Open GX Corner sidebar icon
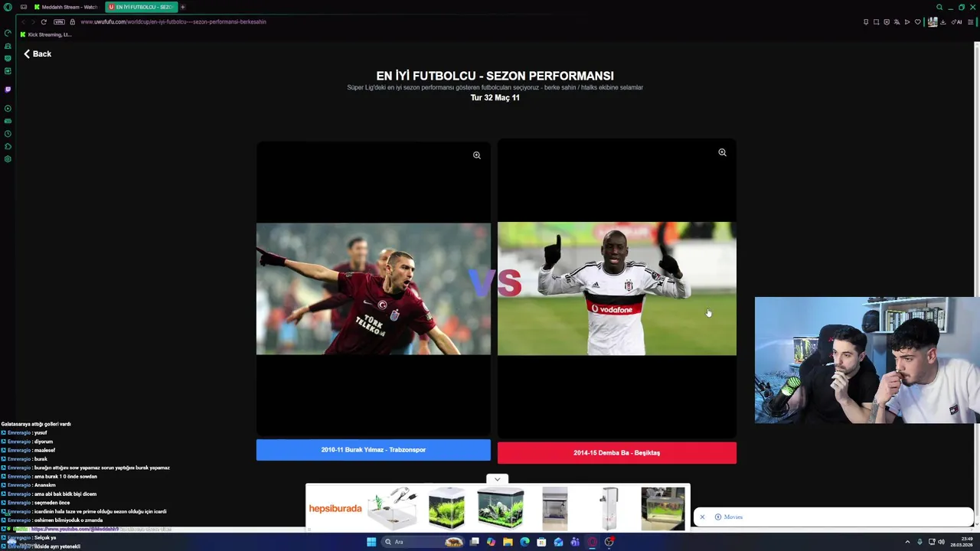980x551 pixels. click(8, 121)
